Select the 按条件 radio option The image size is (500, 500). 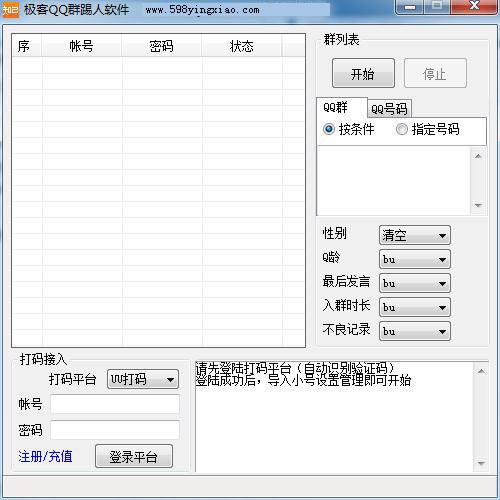(x=349, y=129)
